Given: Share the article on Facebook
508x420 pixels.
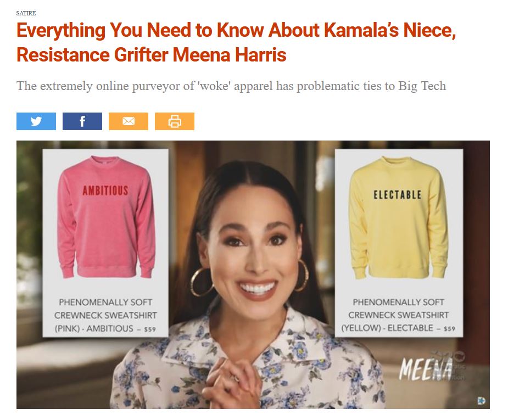Looking at the screenshot, I should point(82,121).
